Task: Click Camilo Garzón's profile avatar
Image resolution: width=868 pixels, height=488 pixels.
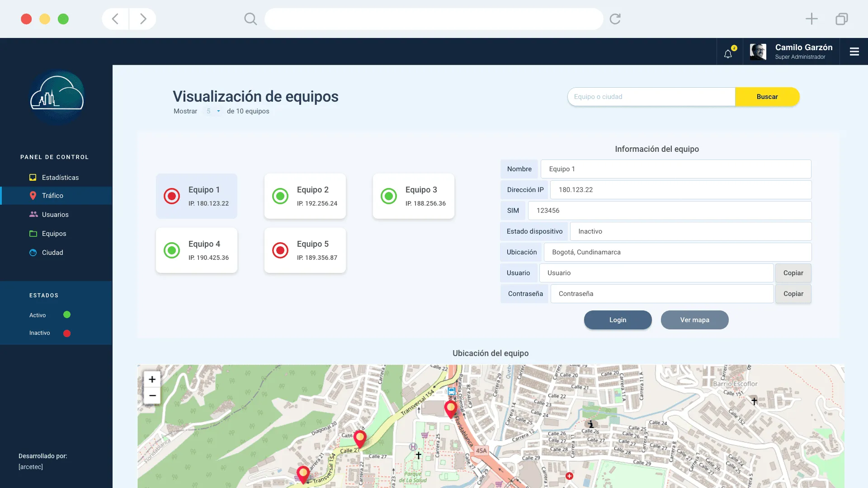Action: pos(758,52)
